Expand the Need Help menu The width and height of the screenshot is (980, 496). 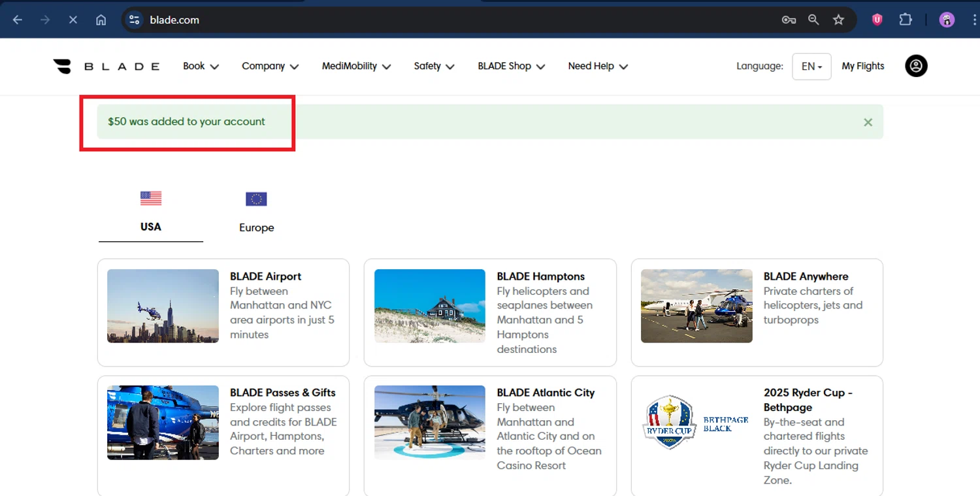598,66
